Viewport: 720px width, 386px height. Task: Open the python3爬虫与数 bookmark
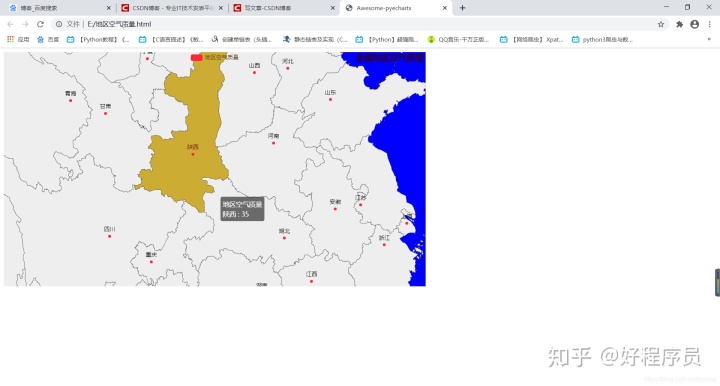[x=602, y=39]
